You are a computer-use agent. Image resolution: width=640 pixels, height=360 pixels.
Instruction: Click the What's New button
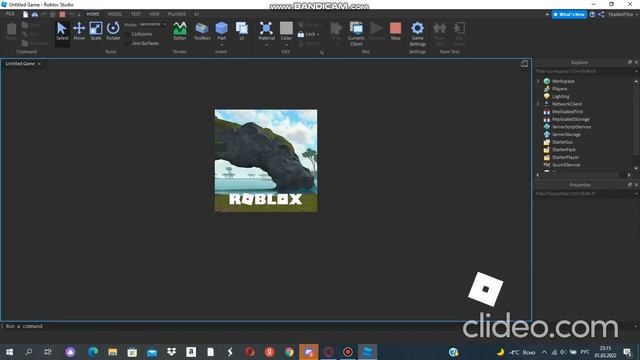[x=569, y=14]
